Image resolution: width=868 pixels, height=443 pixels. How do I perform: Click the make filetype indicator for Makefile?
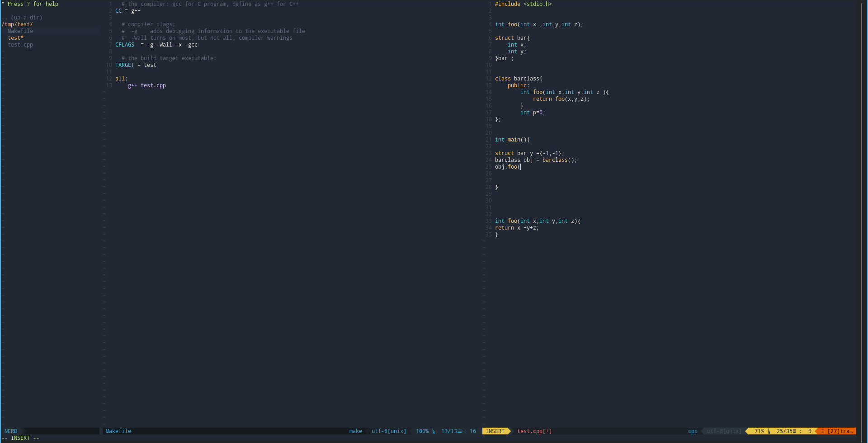(x=355, y=431)
